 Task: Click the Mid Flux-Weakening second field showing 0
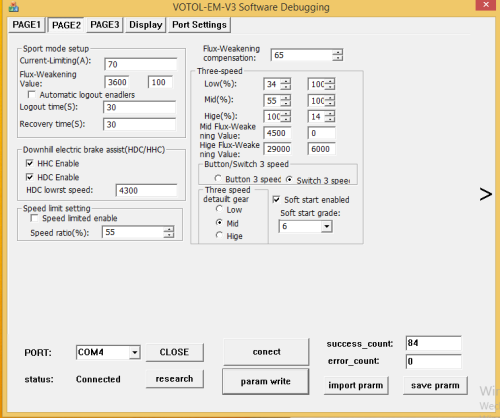321,133
